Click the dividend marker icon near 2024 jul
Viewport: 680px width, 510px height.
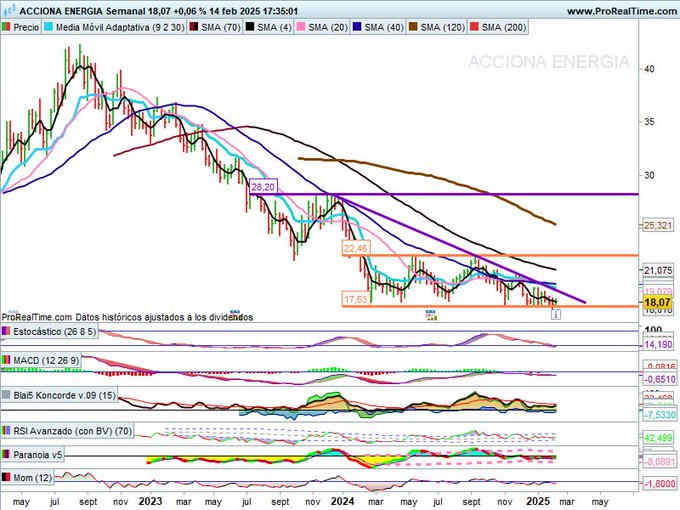[431, 314]
